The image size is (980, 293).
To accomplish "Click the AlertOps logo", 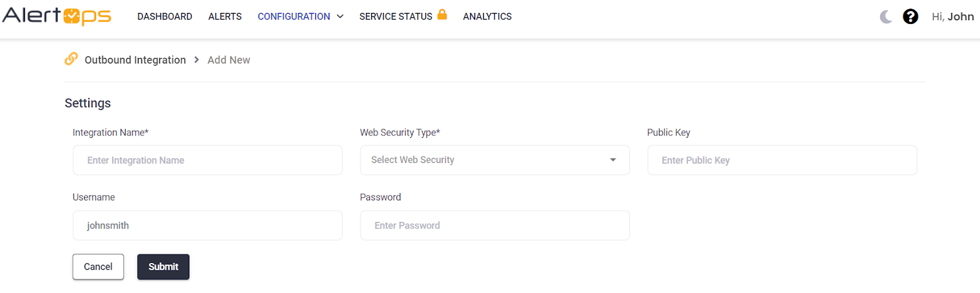I will click(56, 16).
